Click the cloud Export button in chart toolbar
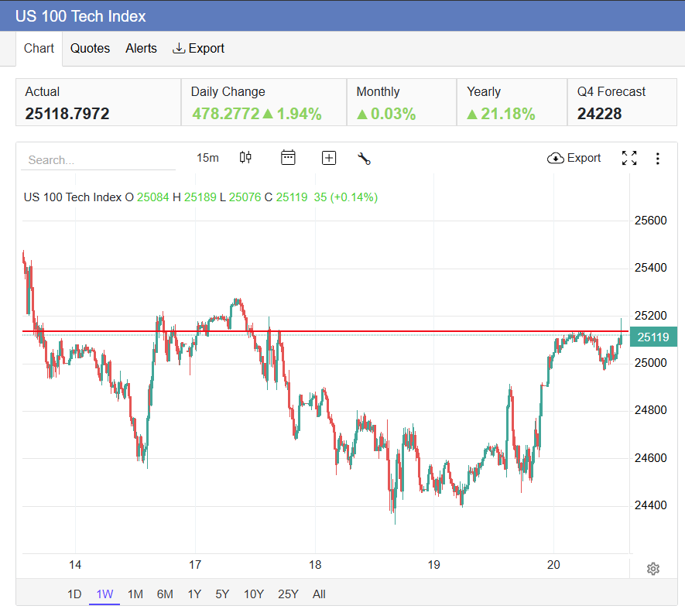Screen dimensions: 685x616 574,158
